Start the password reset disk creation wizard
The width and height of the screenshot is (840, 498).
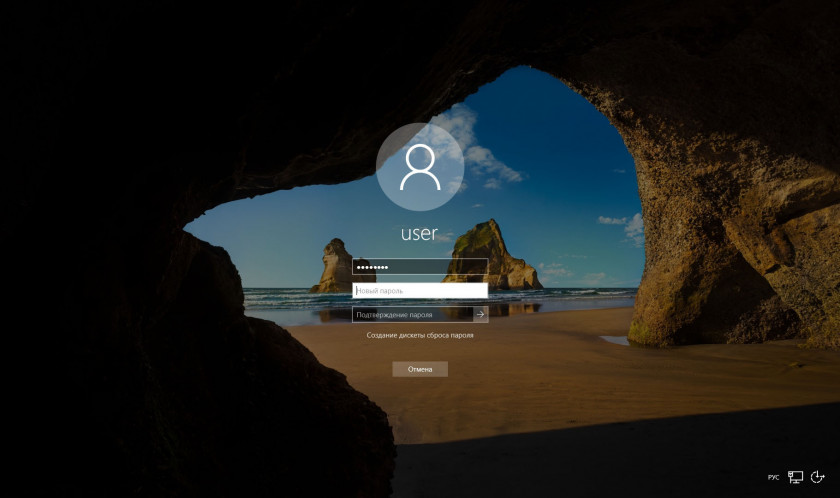click(x=420, y=336)
